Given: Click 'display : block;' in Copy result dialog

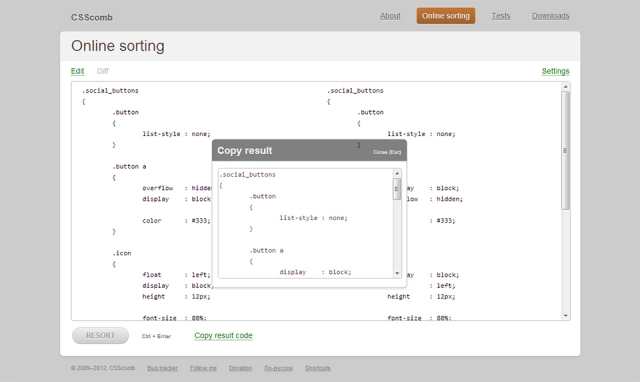Looking at the screenshot, I should point(315,272).
